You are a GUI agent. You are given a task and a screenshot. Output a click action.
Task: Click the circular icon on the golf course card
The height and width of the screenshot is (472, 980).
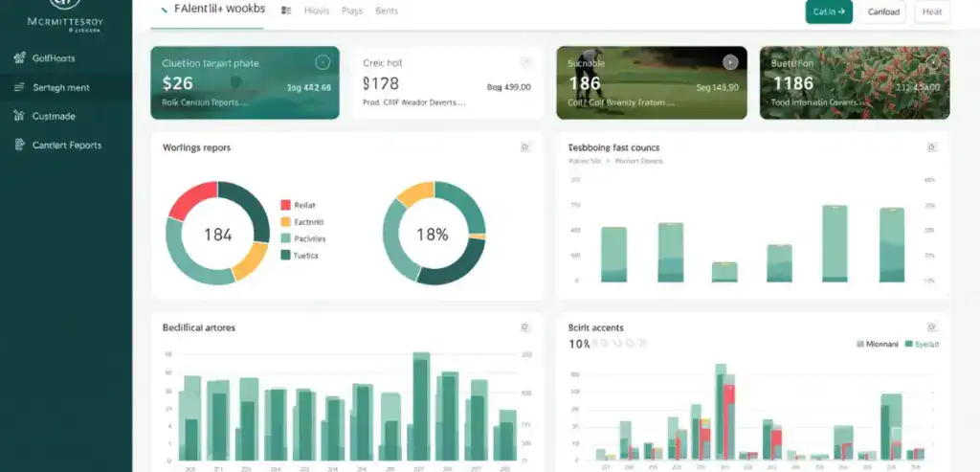(730, 62)
